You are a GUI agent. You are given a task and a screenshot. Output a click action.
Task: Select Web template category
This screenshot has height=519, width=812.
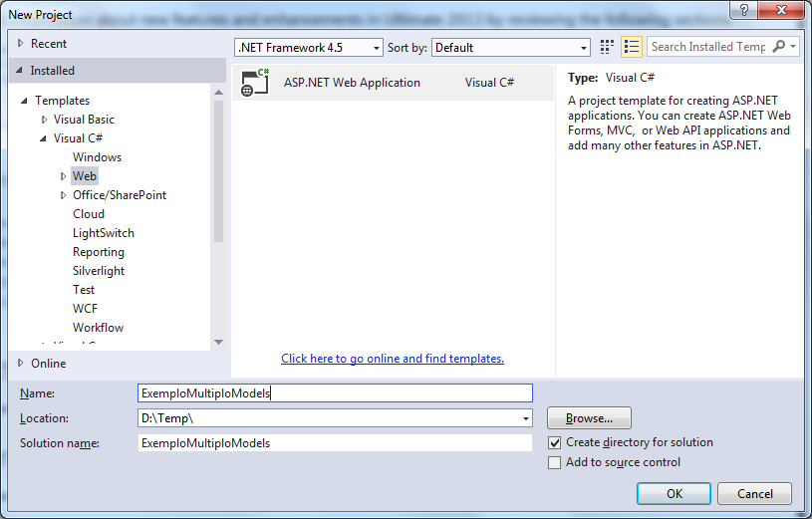(85, 176)
